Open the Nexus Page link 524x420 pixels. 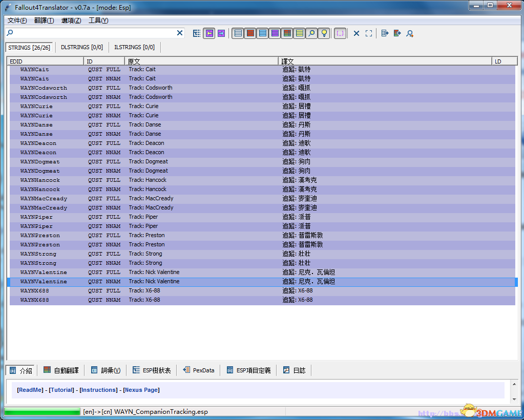(x=141, y=390)
